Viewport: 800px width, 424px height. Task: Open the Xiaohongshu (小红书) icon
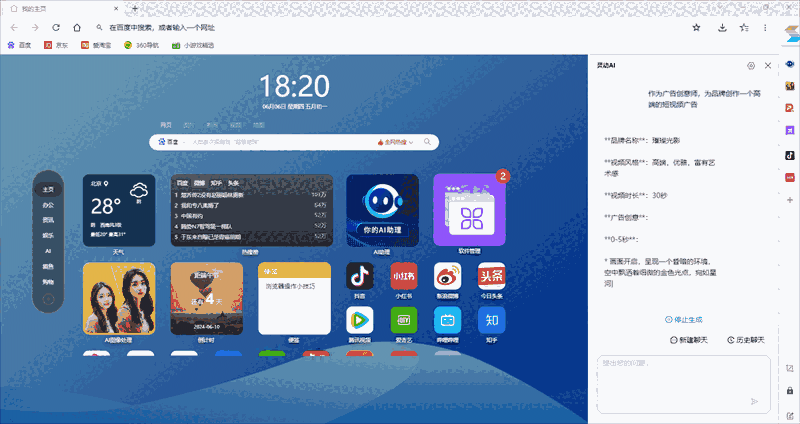click(x=404, y=276)
